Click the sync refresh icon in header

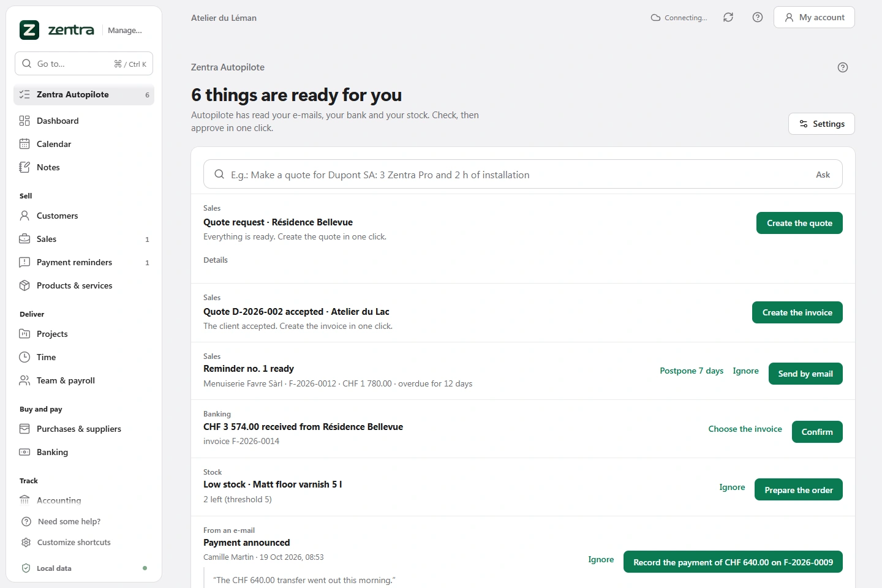pyautogui.click(x=728, y=17)
